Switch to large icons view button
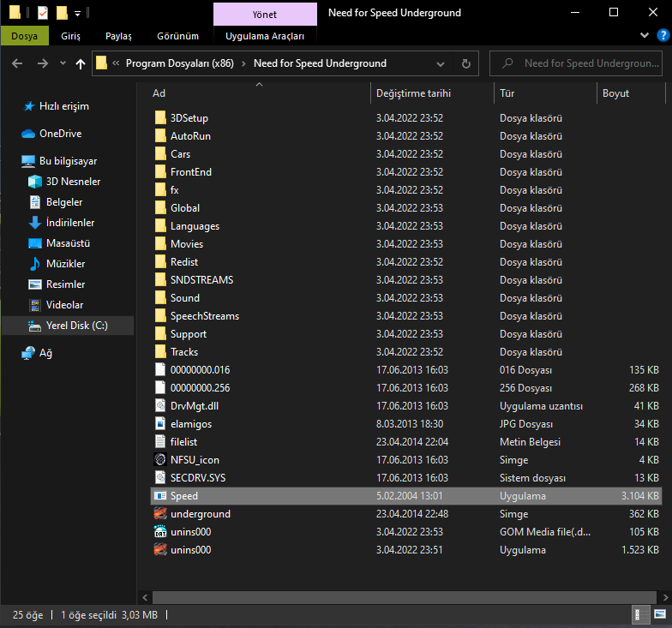Screen dimensions: 672x628 660,615
